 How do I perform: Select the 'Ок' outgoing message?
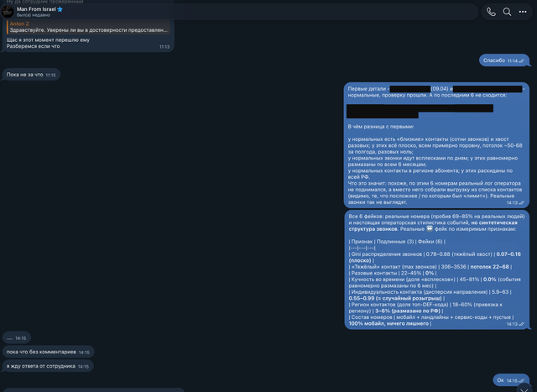[x=511, y=380]
